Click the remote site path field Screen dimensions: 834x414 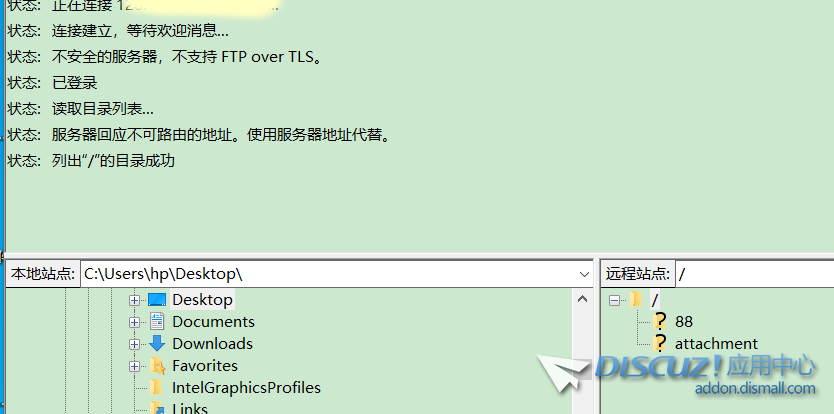(755, 274)
